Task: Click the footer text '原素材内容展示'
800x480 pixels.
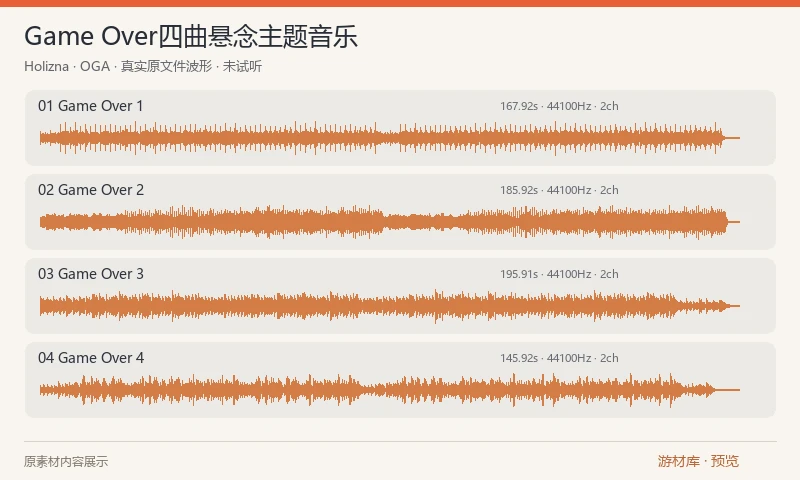Action: [66, 462]
